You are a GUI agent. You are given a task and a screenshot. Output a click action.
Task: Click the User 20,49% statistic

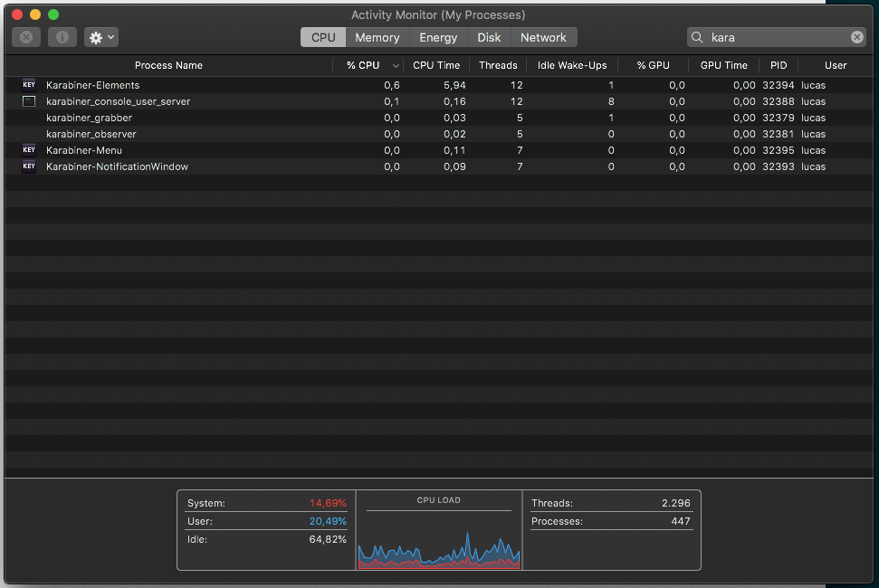click(x=266, y=521)
